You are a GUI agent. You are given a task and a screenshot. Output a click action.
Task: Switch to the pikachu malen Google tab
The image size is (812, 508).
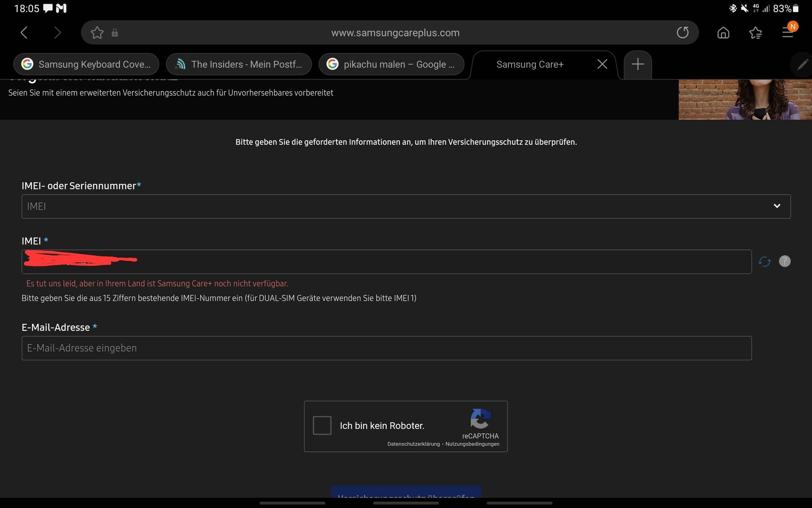click(x=391, y=64)
